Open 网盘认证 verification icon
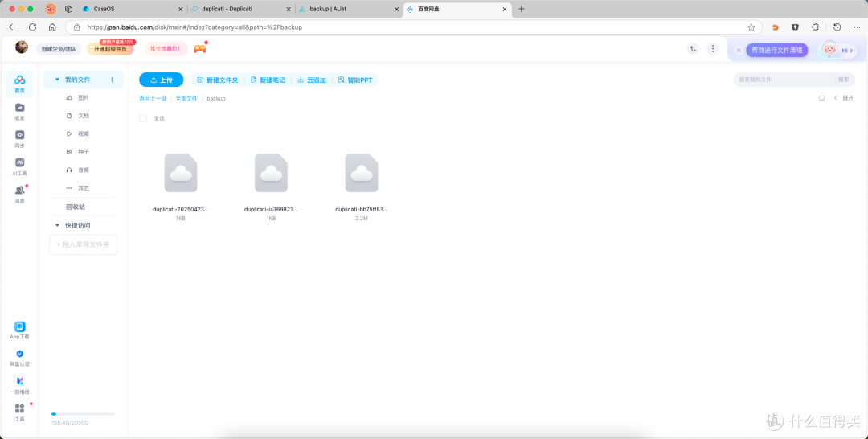 click(20, 358)
